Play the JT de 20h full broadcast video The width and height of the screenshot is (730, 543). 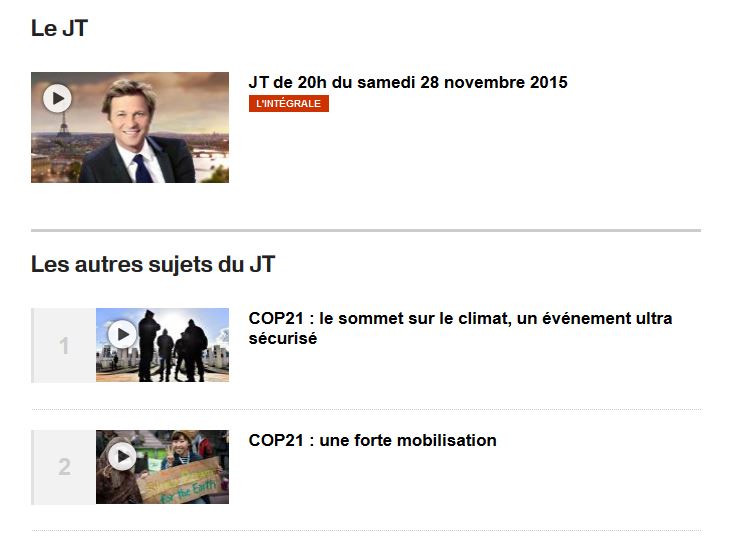point(57,98)
